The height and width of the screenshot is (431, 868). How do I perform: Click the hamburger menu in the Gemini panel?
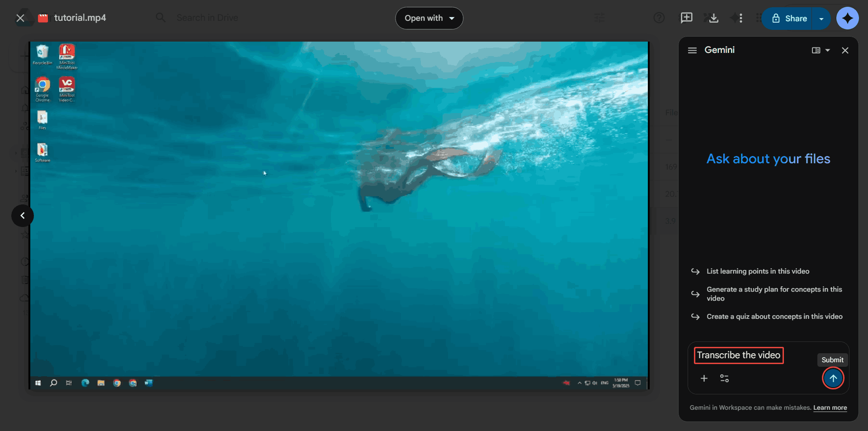click(x=692, y=50)
